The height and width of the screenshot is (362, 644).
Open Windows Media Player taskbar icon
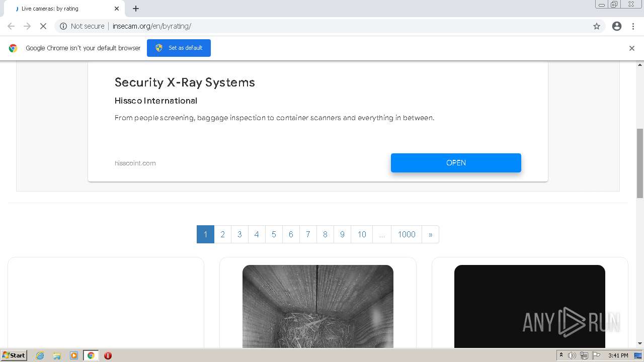tap(74, 355)
